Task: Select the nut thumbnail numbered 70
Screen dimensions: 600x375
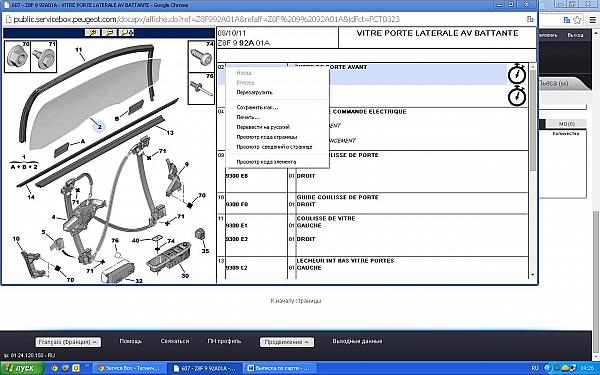Action: (17, 57)
